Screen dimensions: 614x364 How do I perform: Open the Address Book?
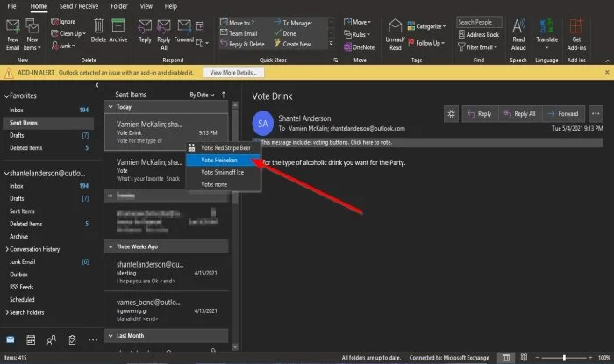tap(479, 34)
